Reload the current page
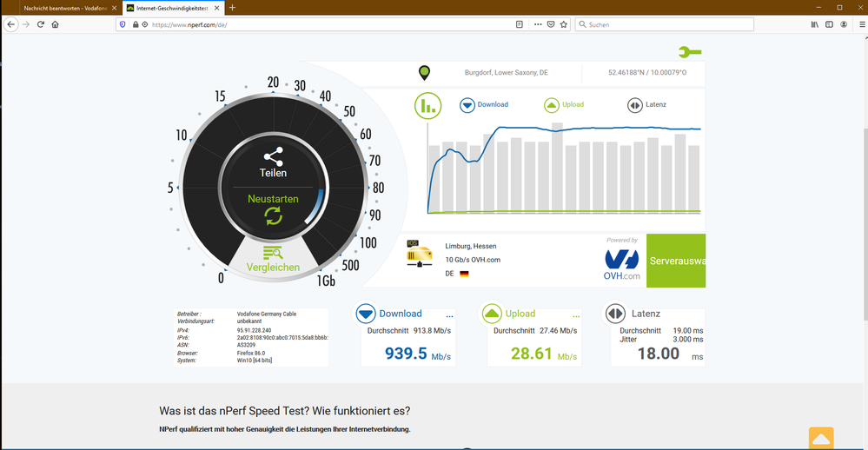The width and height of the screenshot is (868, 450). [41, 24]
